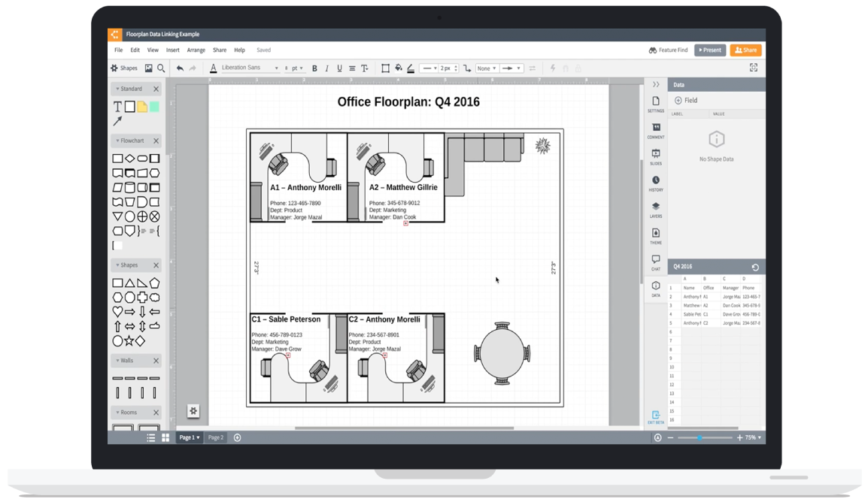
Task: Open the None arrow-start dropdown
Action: [487, 68]
